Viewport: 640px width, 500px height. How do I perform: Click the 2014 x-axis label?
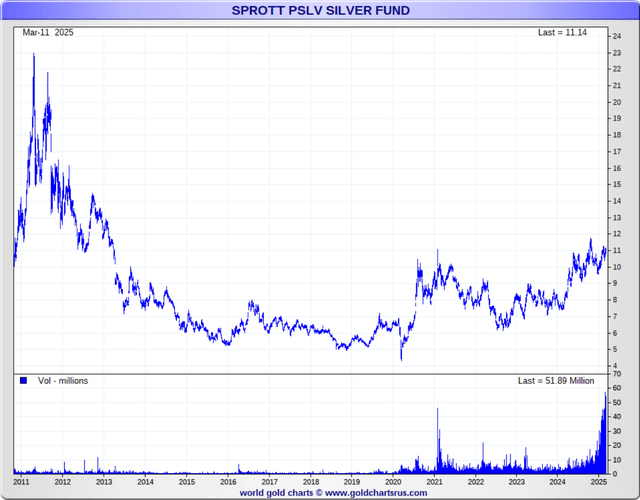pos(145,482)
